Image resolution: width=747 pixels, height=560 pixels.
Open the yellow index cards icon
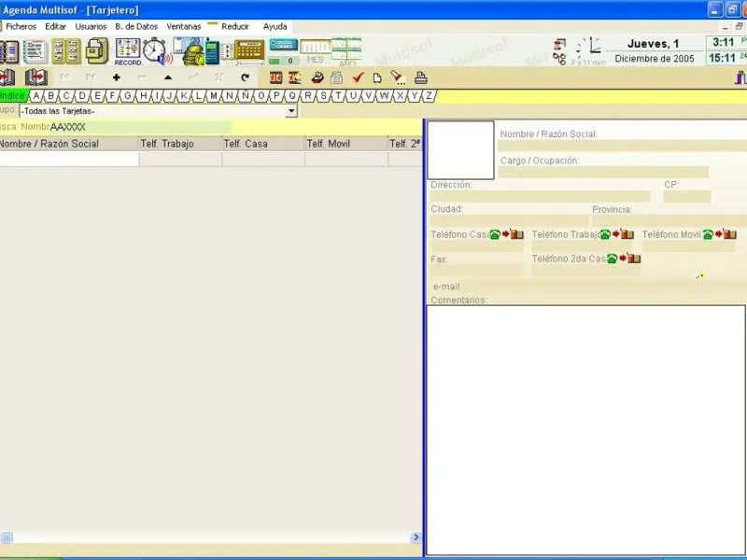66,51
